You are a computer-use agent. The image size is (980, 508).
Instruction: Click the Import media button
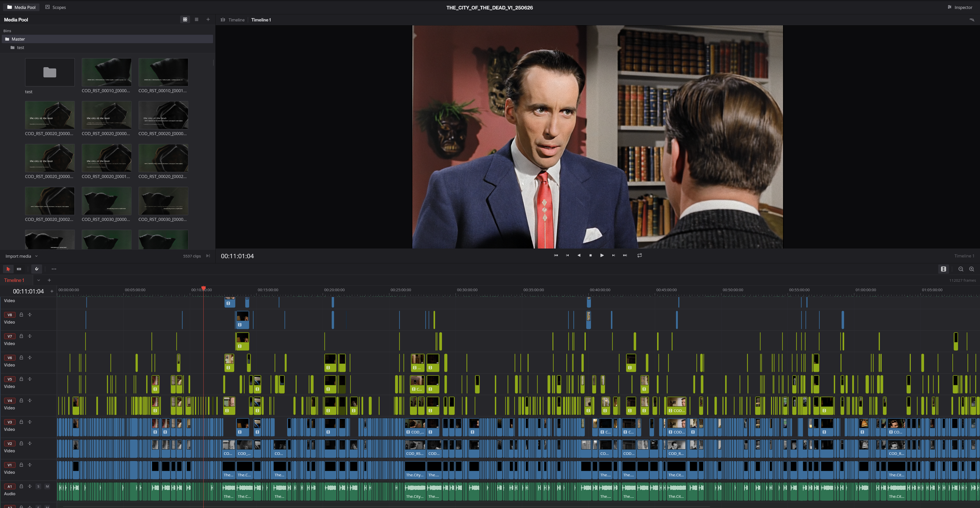click(18, 256)
